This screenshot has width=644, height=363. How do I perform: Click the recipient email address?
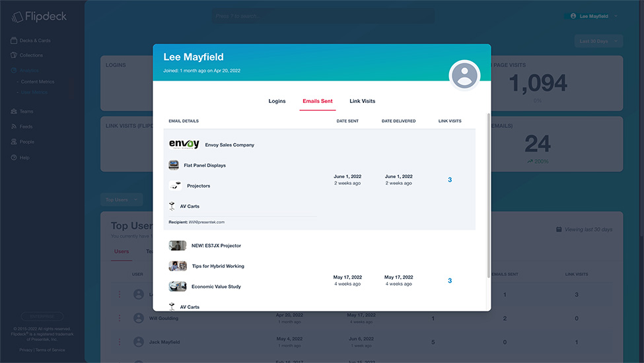coord(206,222)
